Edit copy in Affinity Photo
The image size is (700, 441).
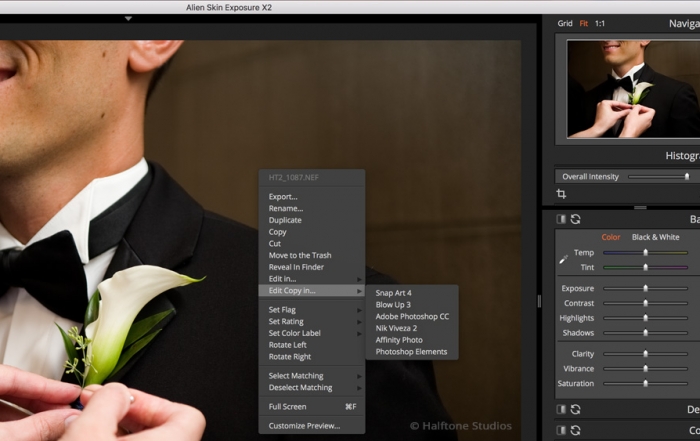click(x=412, y=340)
